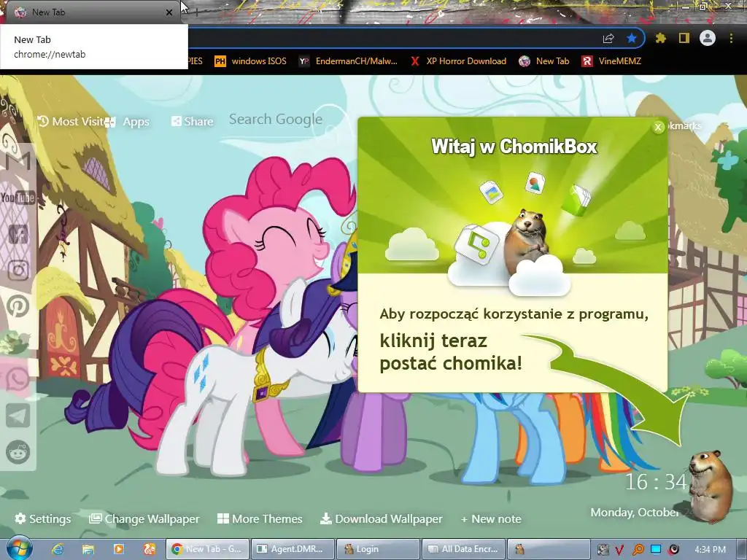Open the Chrome three-dot menu
Screen dimensions: 747x560
tap(731, 38)
